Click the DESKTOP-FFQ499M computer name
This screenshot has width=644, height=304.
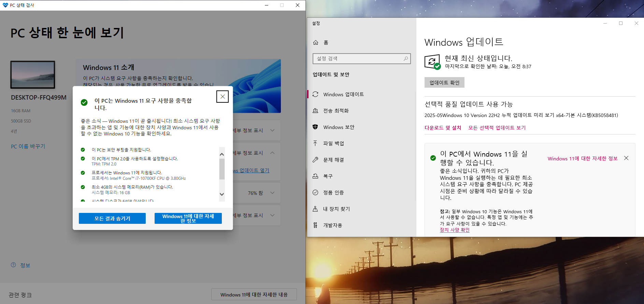pos(39,98)
